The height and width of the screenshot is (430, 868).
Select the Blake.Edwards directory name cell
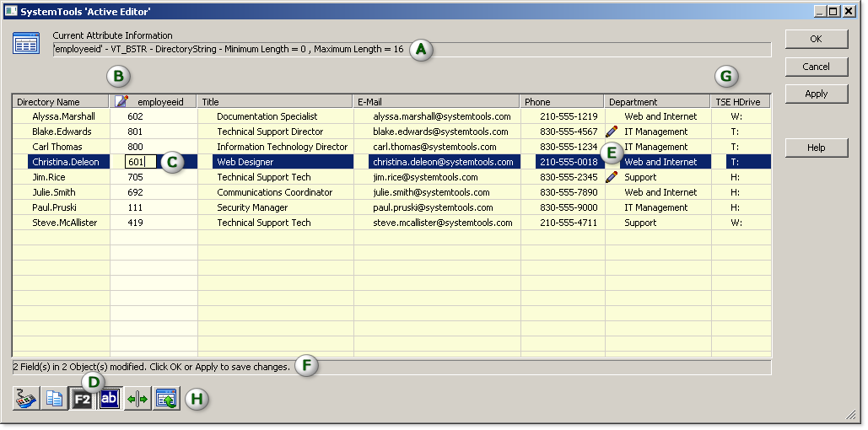click(62, 132)
